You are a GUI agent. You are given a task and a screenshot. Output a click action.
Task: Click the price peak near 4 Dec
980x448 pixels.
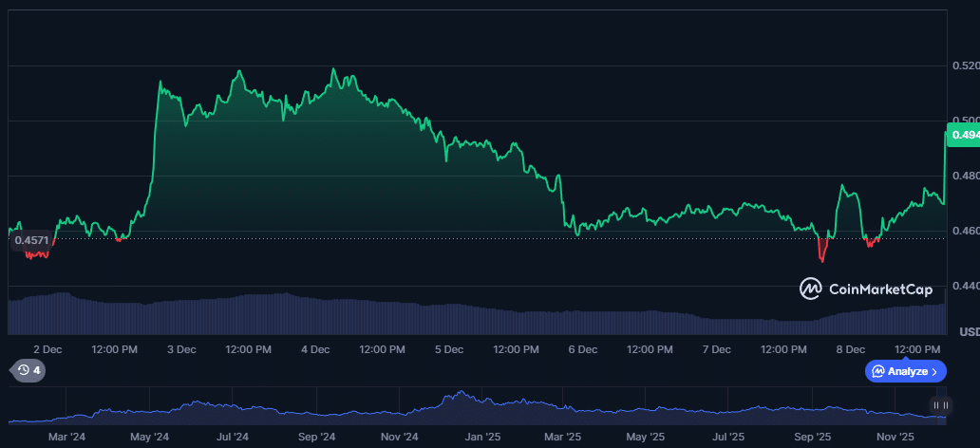pyautogui.click(x=332, y=70)
